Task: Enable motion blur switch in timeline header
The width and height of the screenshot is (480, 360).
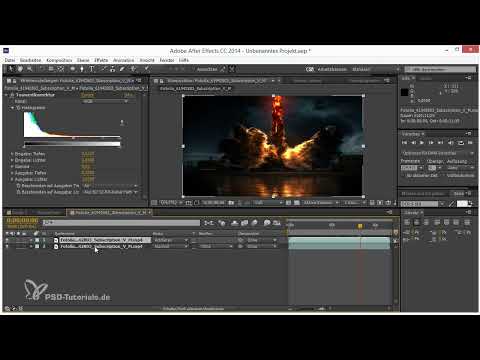Action: click(x=255, y=223)
